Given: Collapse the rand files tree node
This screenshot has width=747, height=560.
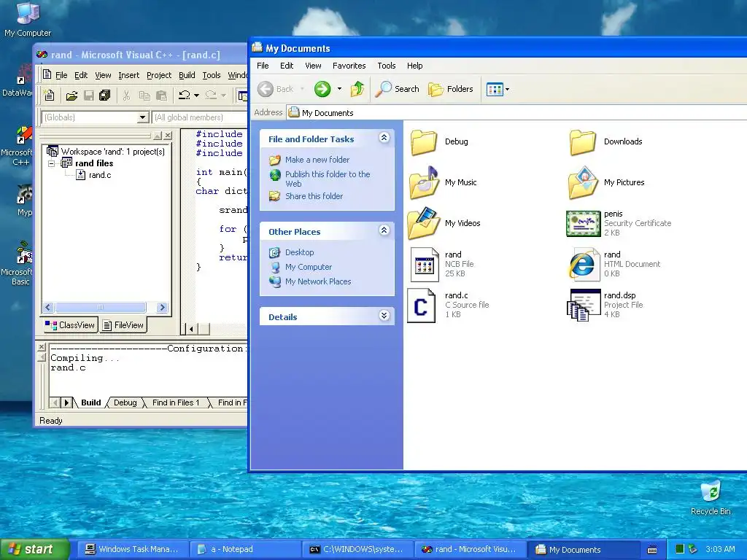Looking at the screenshot, I should point(52,163).
